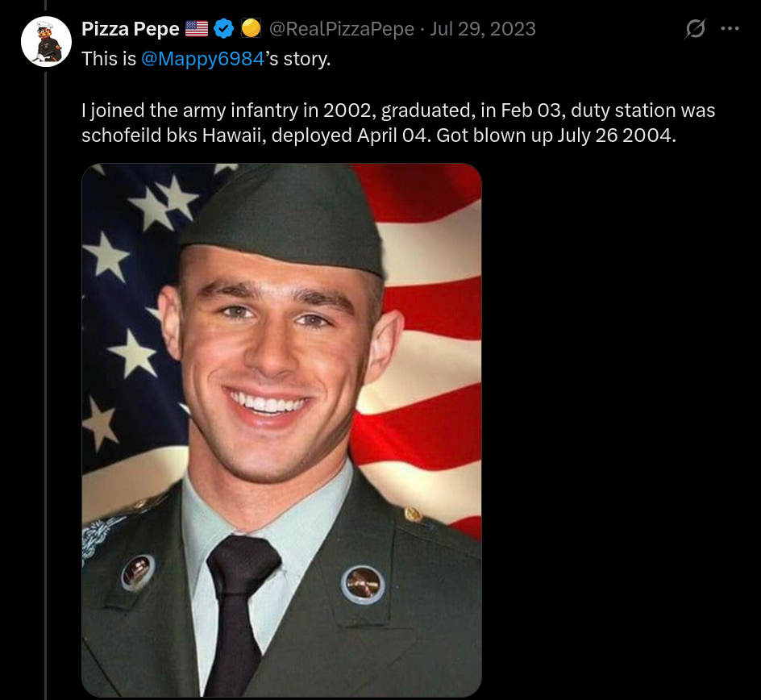Follow the @Mappy6984 mention link
761x700 pixels.
[x=202, y=60]
